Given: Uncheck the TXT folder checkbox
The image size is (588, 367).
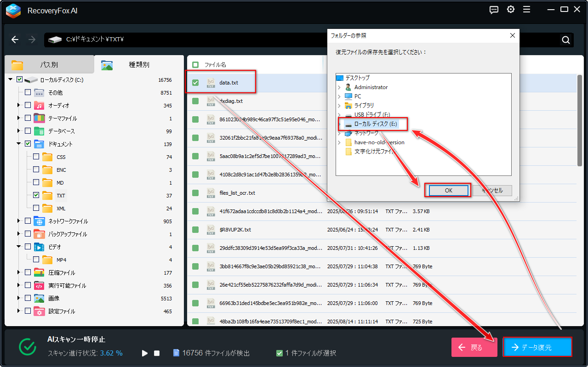Looking at the screenshot, I should click(x=36, y=196).
